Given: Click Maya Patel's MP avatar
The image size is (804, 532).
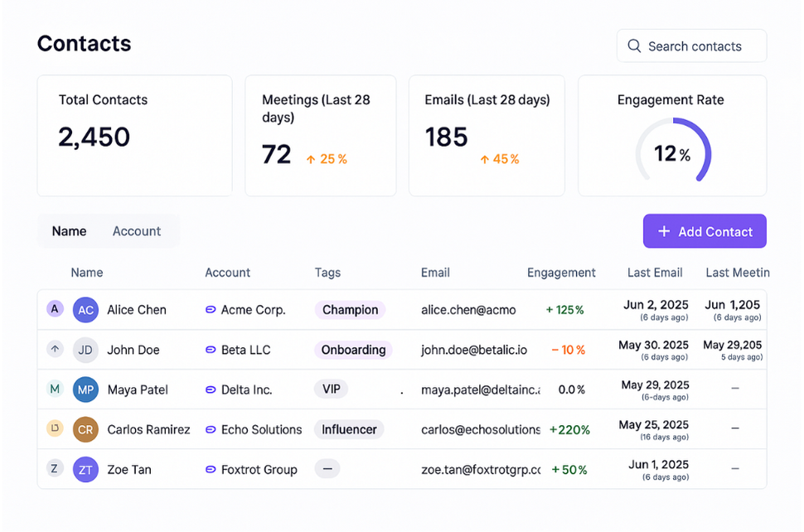Looking at the screenshot, I should pyautogui.click(x=85, y=389).
